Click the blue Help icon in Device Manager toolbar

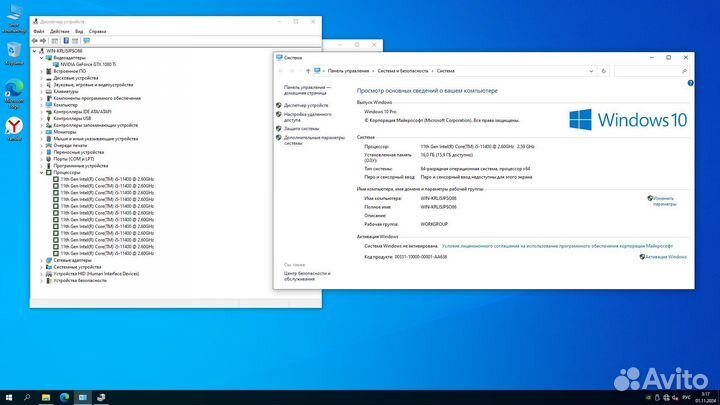66,41
